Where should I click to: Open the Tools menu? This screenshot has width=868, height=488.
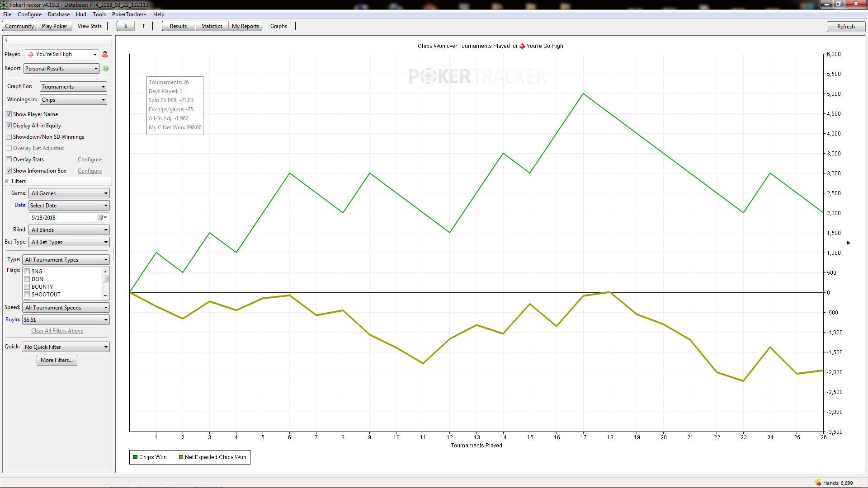tap(99, 14)
